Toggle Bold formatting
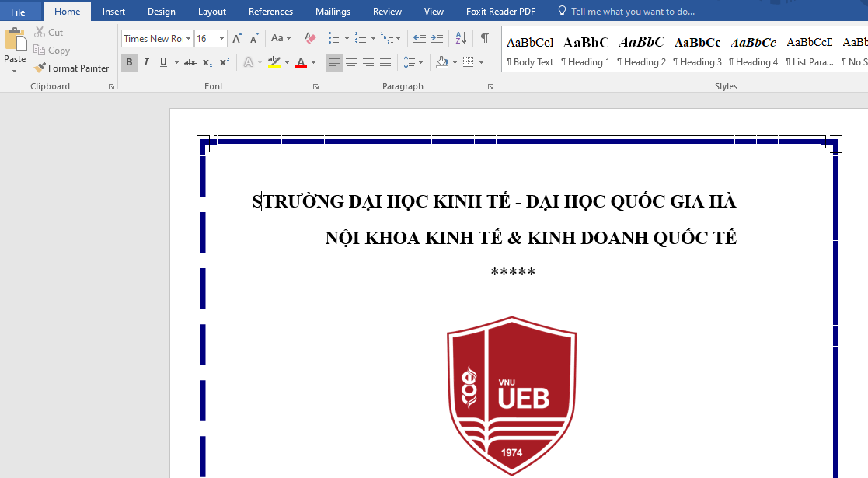This screenshot has width=868, height=478. click(x=129, y=63)
